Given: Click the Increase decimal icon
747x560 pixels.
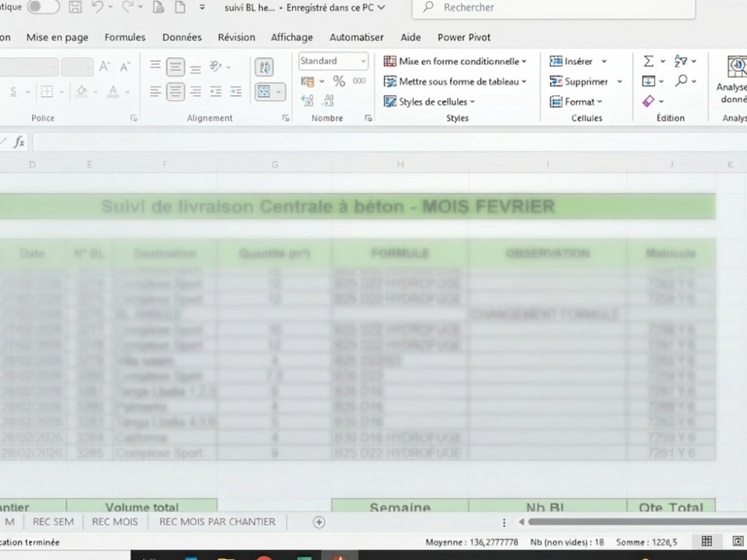Looking at the screenshot, I should pos(307,101).
